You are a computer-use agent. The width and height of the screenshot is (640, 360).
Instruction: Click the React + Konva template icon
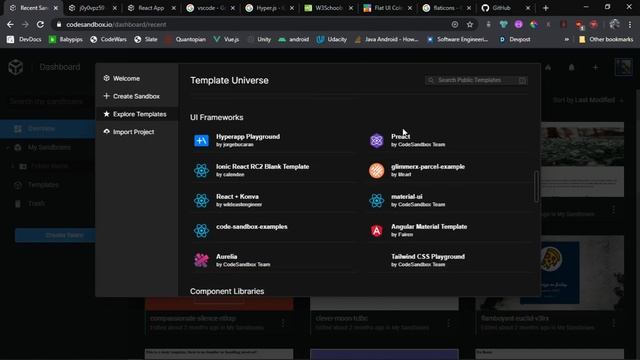[x=201, y=200]
